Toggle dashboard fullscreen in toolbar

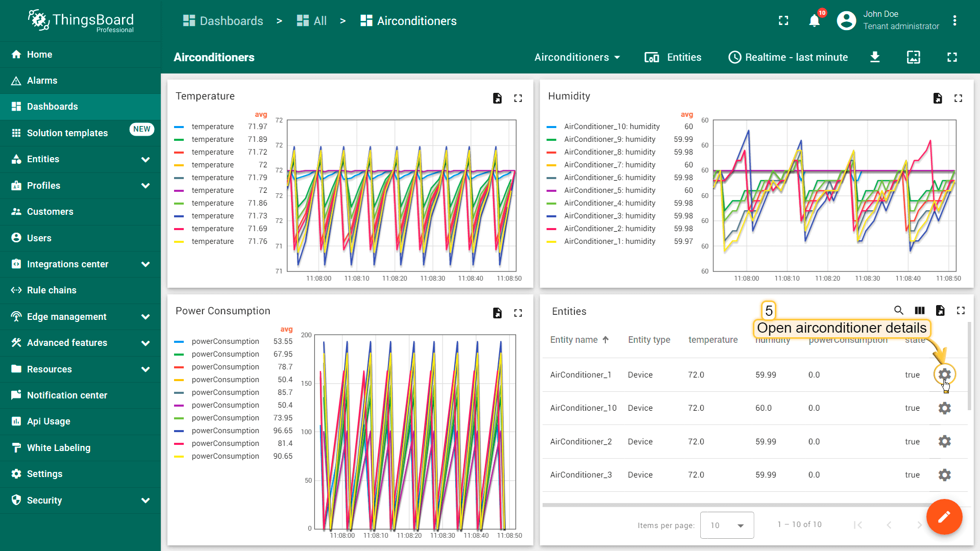(x=952, y=57)
